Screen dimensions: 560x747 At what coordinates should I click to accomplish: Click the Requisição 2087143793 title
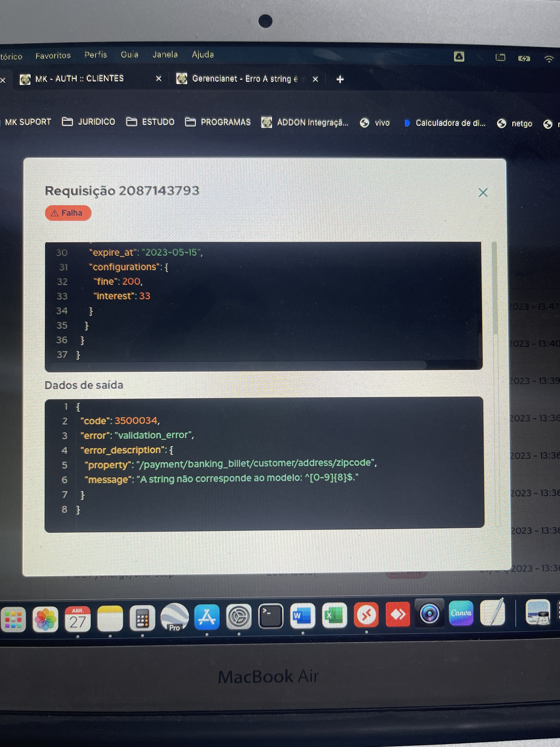tap(122, 191)
